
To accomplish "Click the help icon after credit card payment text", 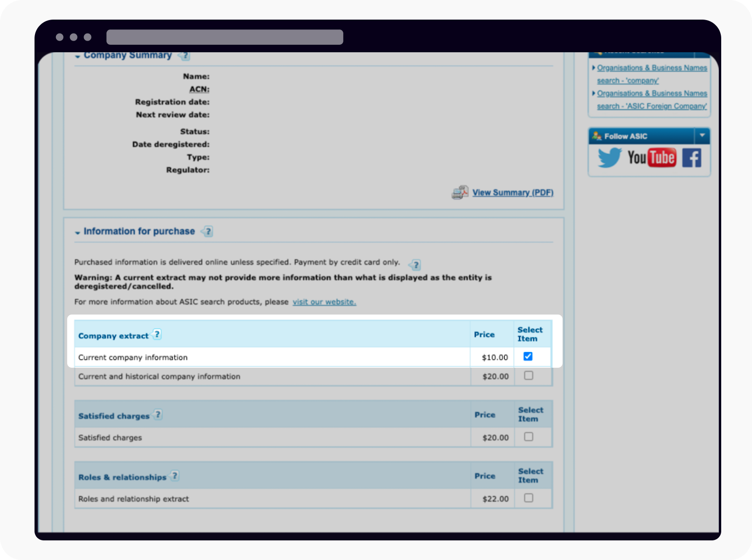I will (415, 265).
